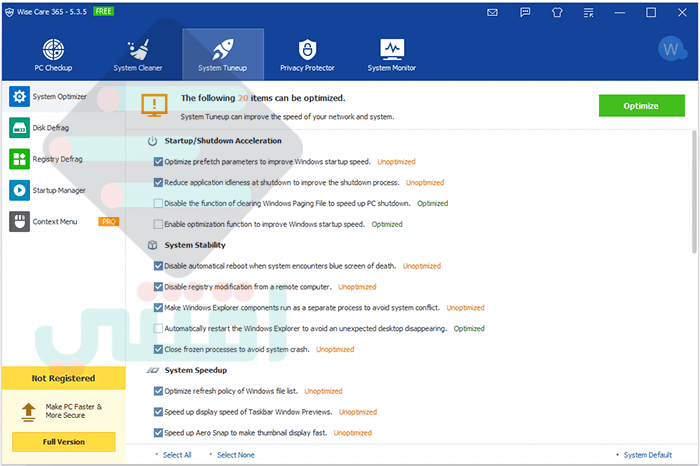Screen dimensions: 700x466
Task: Click the System Default link
Action: (647, 455)
